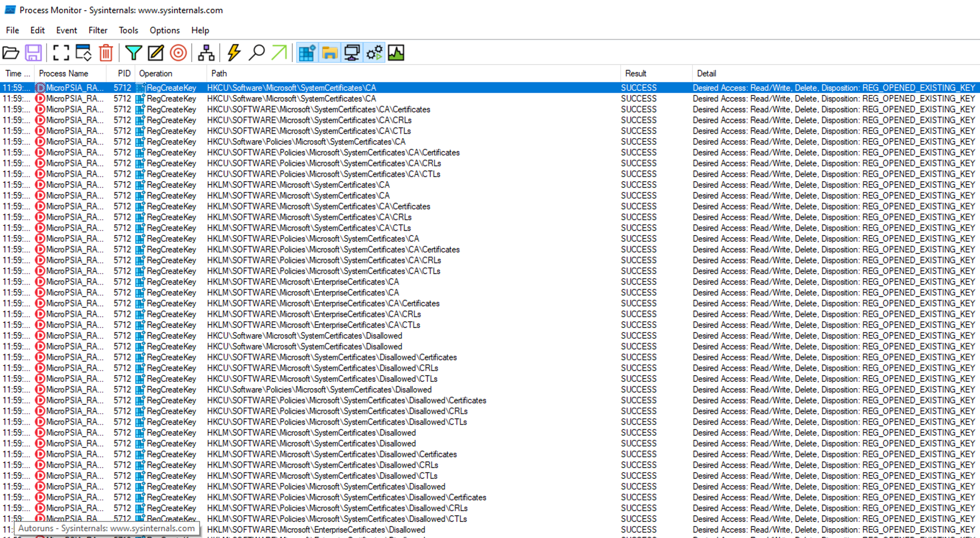
Task: Toggle Show Network Activity icon
Action: (x=352, y=53)
